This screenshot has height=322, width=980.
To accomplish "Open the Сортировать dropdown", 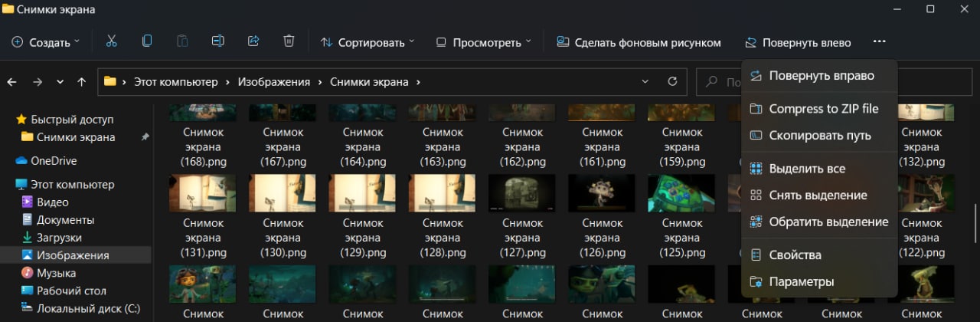I will pyautogui.click(x=367, y=42).
